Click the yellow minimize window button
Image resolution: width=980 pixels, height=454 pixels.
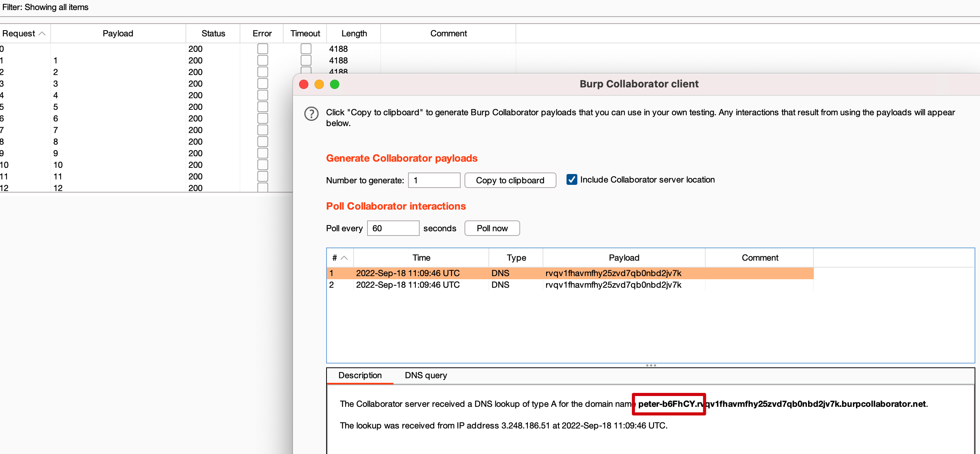[319, 84]
